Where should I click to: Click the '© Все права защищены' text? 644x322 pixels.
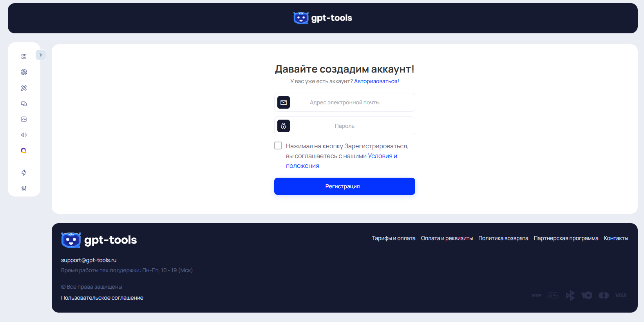click(x=92, y=287)
